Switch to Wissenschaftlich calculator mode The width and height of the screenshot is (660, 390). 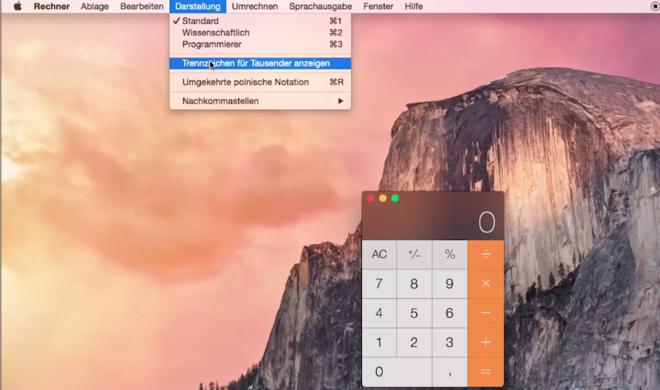[x=260, y=33]
